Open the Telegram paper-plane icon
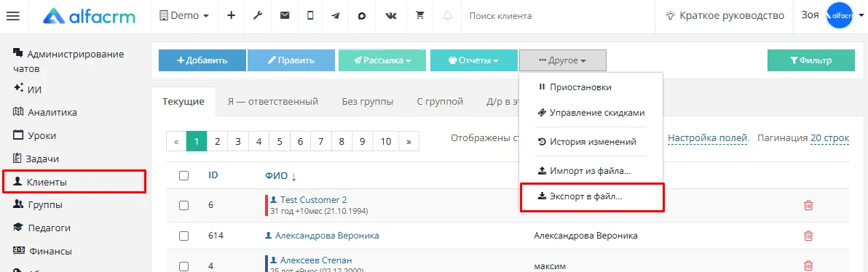The width and height of the screenshot is (868, 272). point(336,15)
